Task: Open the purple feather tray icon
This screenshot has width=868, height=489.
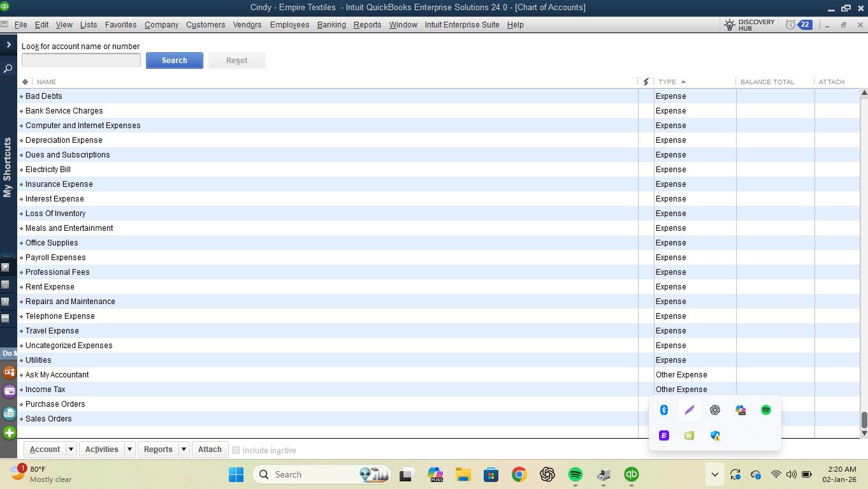Action: click(689, 410)
